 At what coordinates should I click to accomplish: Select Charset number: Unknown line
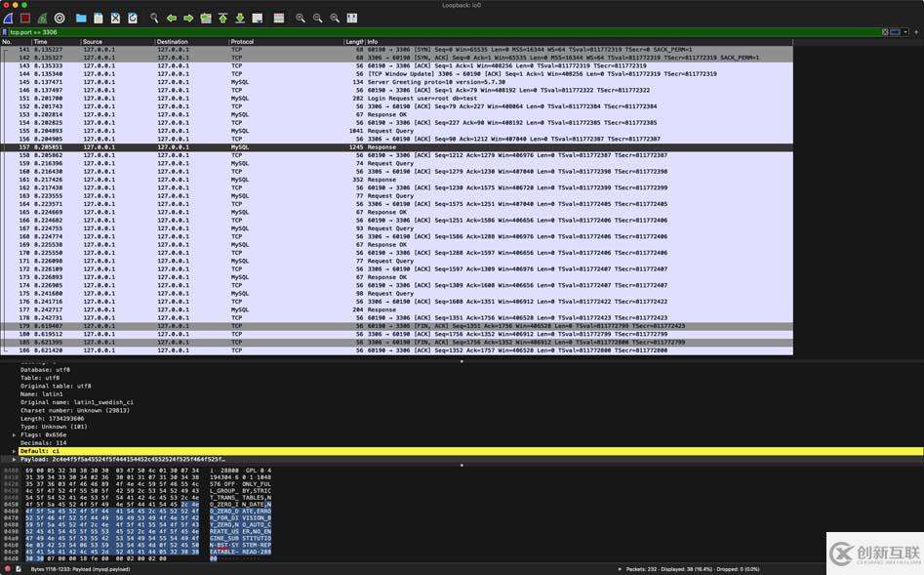(75, 410)
